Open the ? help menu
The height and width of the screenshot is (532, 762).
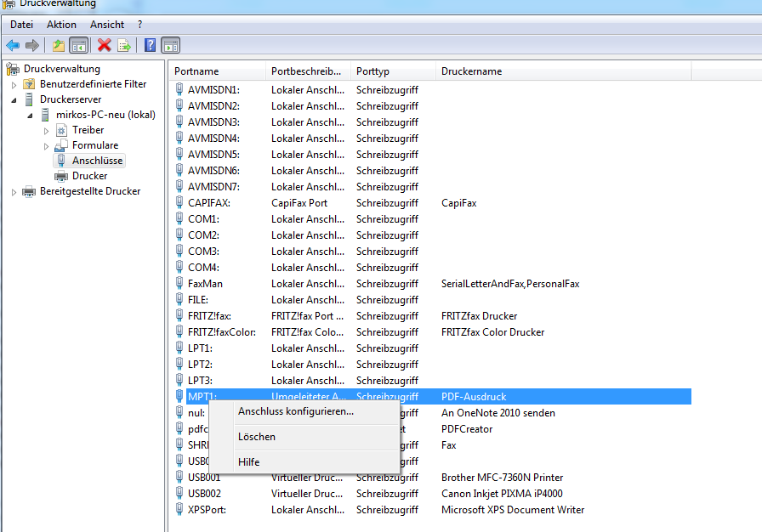click(140, 25)
